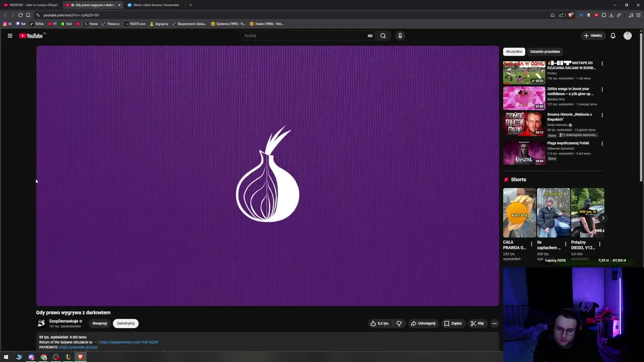Open options for Ile zapłaciłem short

(566, 244)
